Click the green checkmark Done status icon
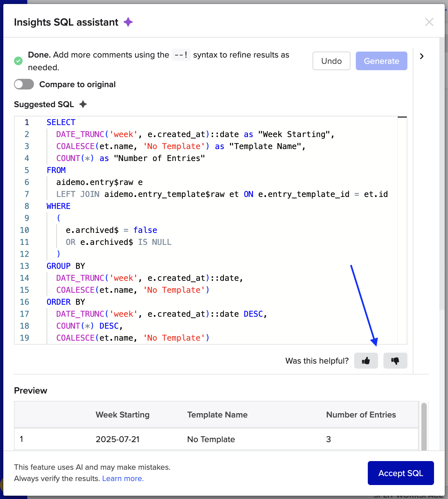The width and height of the screenshot is (448, 499). pyautogui.click(x=18, y=61)
